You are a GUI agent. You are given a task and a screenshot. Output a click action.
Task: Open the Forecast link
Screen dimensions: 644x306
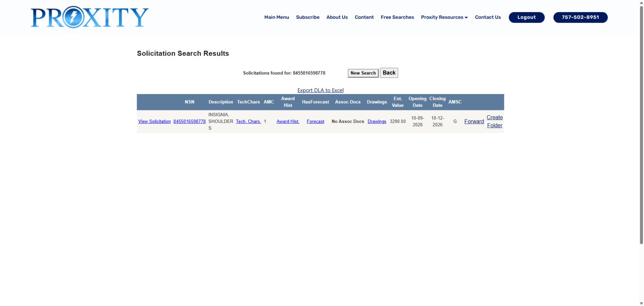(315, 122)
